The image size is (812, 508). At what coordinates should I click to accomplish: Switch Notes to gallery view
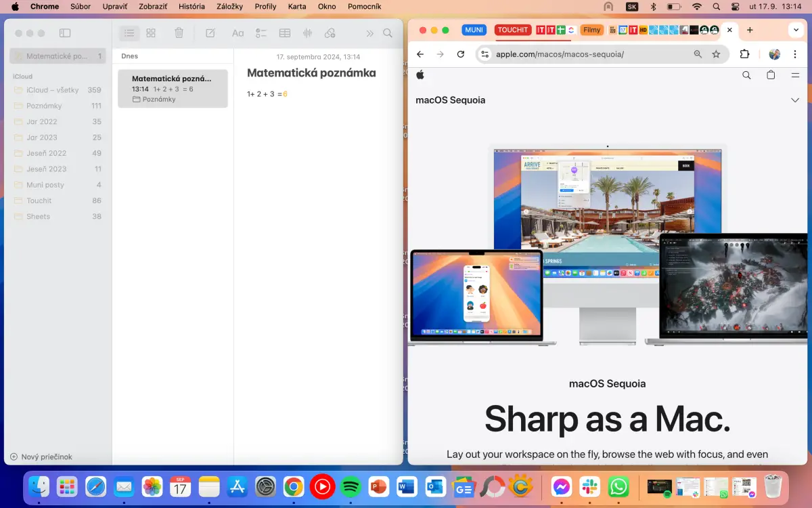click(151, 33)
